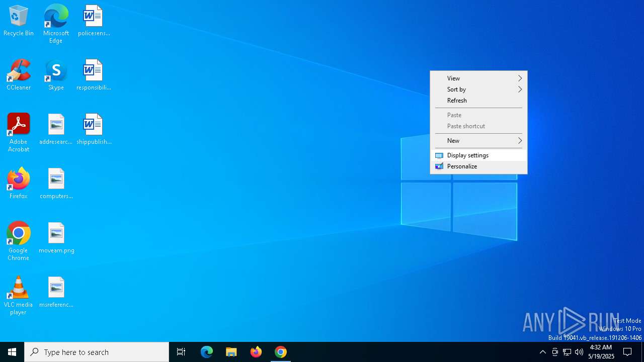Image resolution: width=644 pixels, height=362 pixels.
Task: Select the Microsoft Edge desktop shortcut
Action: pyautogui.click(x=56, y=24)
